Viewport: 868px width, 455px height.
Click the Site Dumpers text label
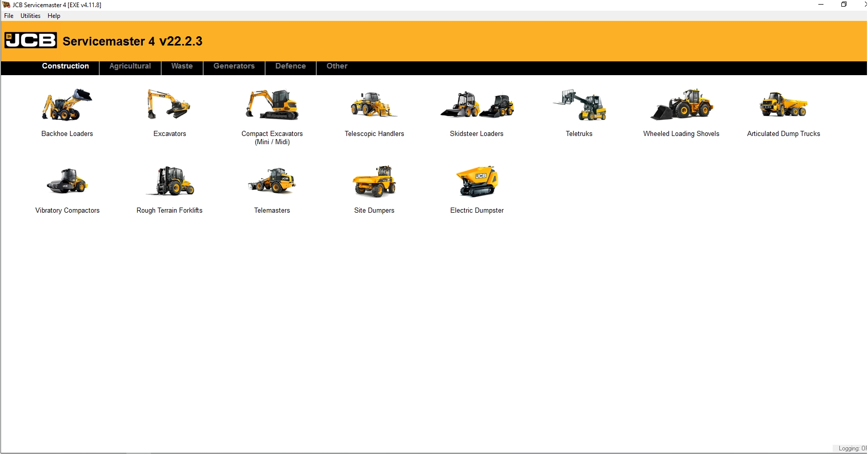coord(374,211)
